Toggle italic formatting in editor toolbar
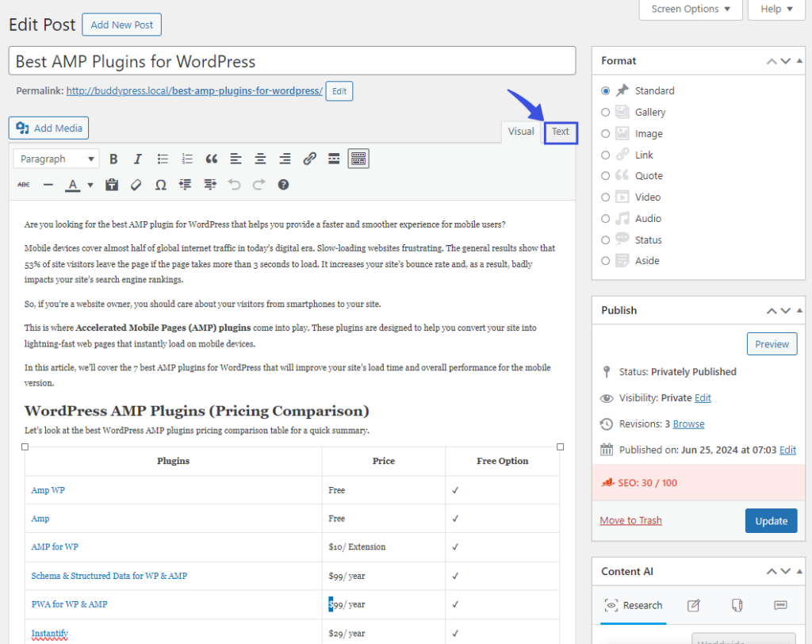This screenshot has height=644, width=812. (x=138, y=159)
